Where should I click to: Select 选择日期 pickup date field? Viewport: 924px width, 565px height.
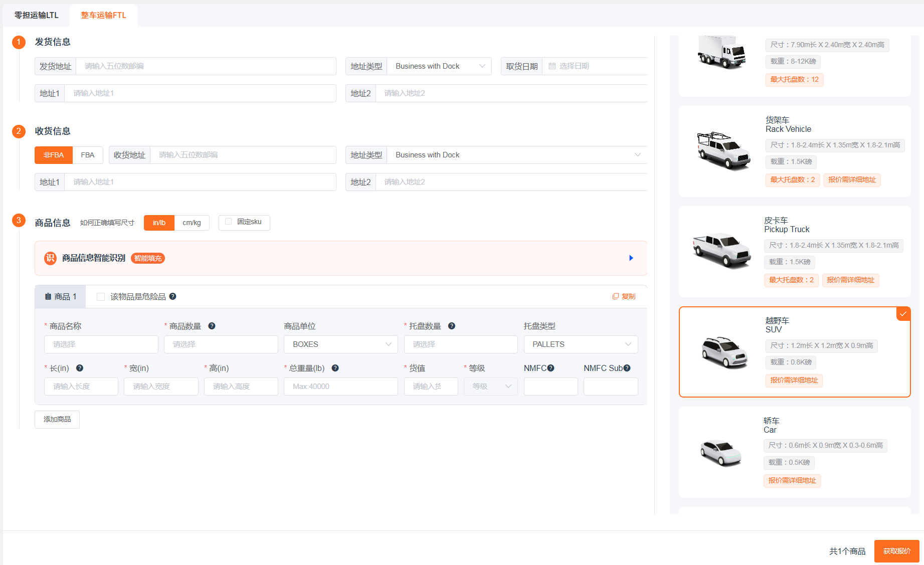[x=595, y=66]
